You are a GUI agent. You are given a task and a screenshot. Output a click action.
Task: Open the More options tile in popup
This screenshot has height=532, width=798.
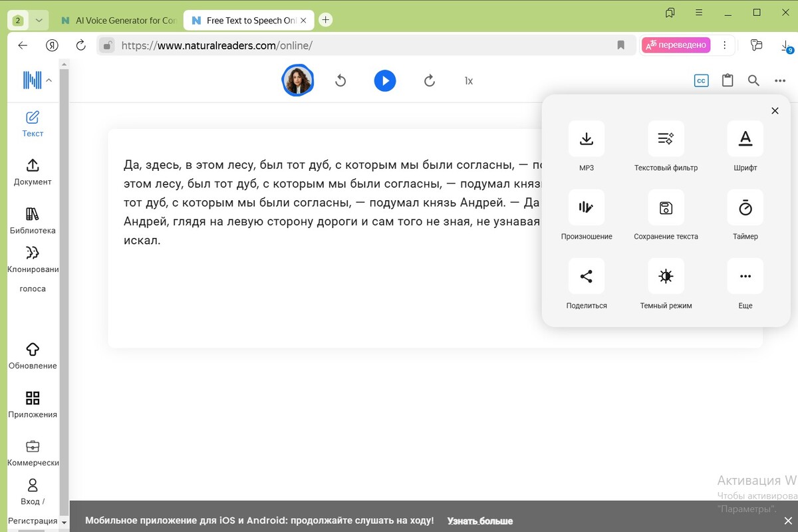[745, 276]
